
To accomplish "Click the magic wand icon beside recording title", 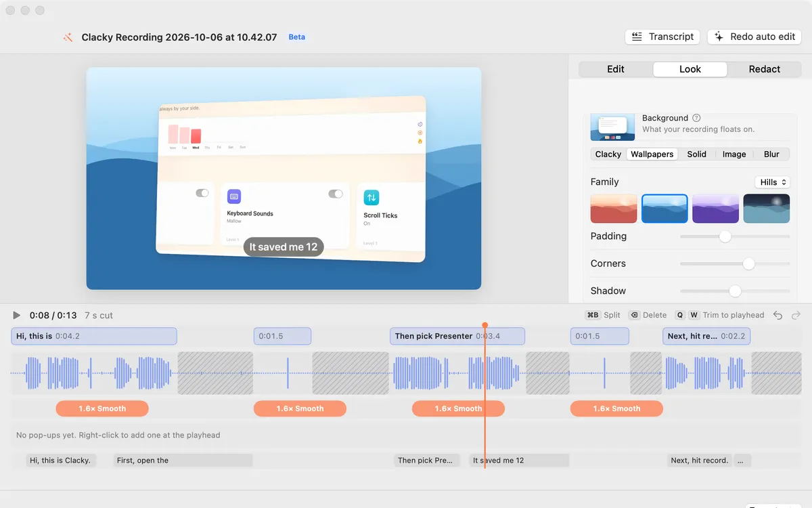I will click(x=68, y=37).
